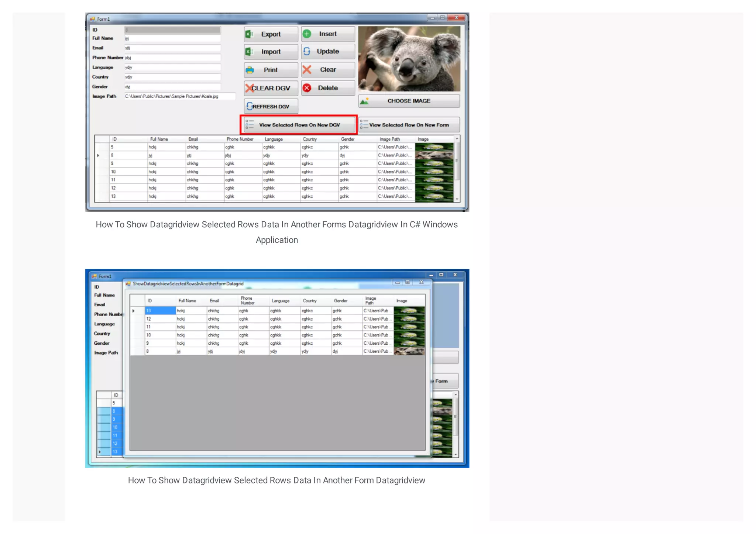Click the Delete button

pyautogui.click(x=328, y=88)
